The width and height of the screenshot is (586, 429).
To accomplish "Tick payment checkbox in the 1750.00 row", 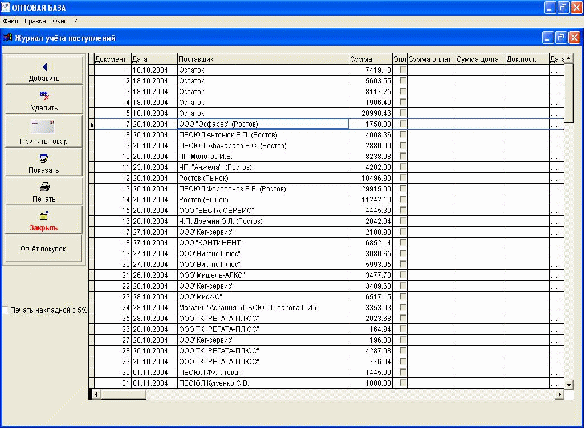I will (403, 123).
